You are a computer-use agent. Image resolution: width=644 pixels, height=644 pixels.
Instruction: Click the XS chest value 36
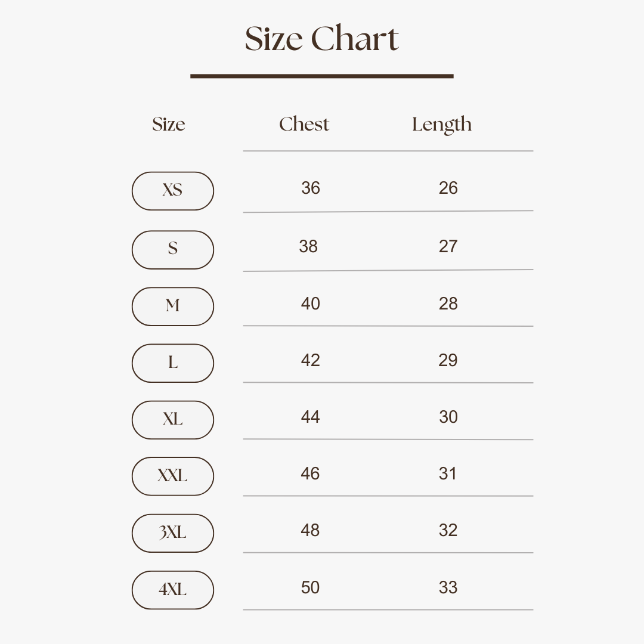coord(311,188)
